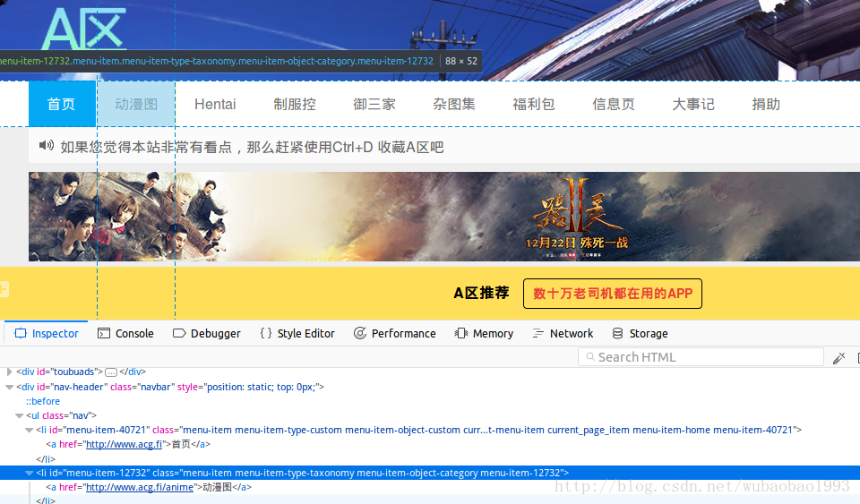This screenshot has width=860, height=504.
Task: Open the http://www.acg.fi link in markup
Action: [x=124, y=444]
